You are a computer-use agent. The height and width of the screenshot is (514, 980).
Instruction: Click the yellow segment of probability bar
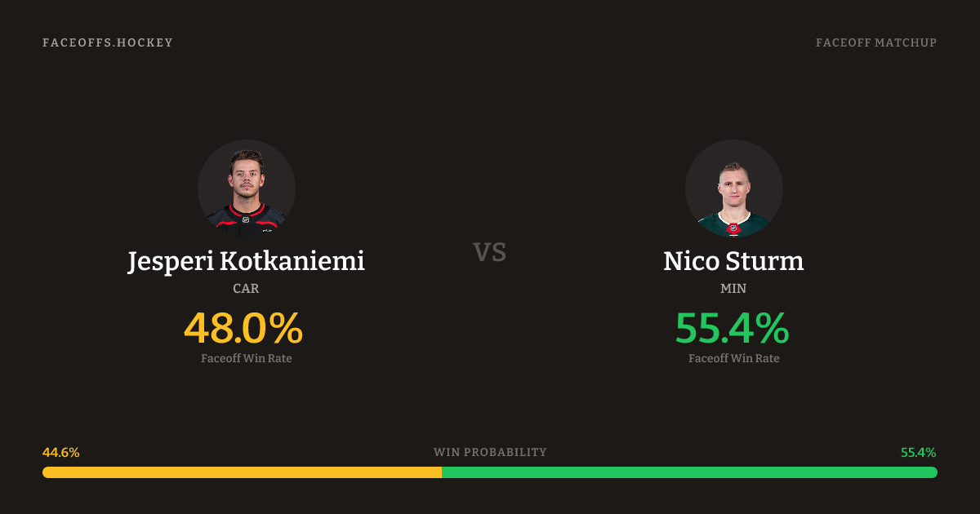[242, 472]
